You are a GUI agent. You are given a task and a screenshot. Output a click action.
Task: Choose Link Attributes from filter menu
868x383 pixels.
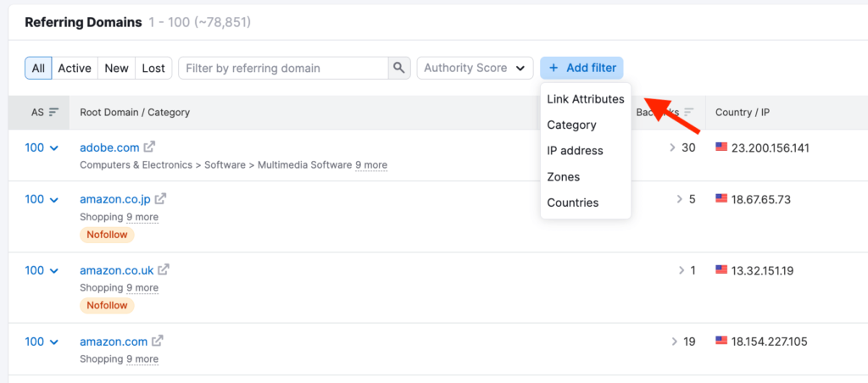[586, 99]
